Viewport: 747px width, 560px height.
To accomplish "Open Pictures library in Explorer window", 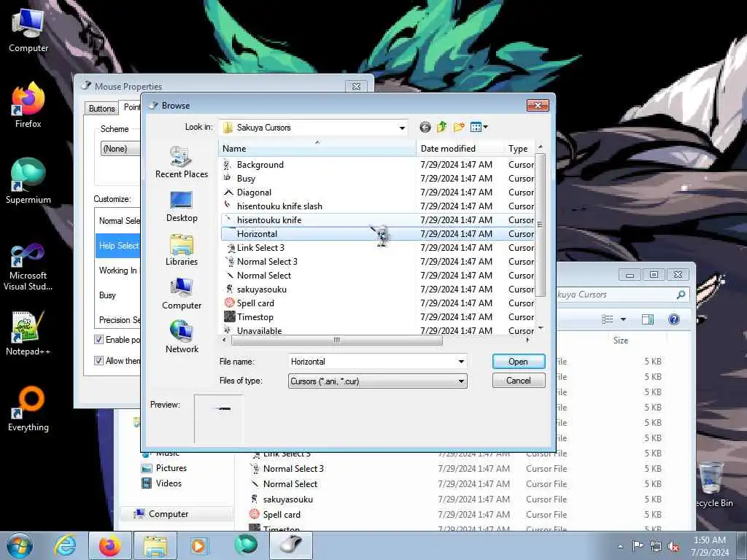I will click(x=164, y=468).
